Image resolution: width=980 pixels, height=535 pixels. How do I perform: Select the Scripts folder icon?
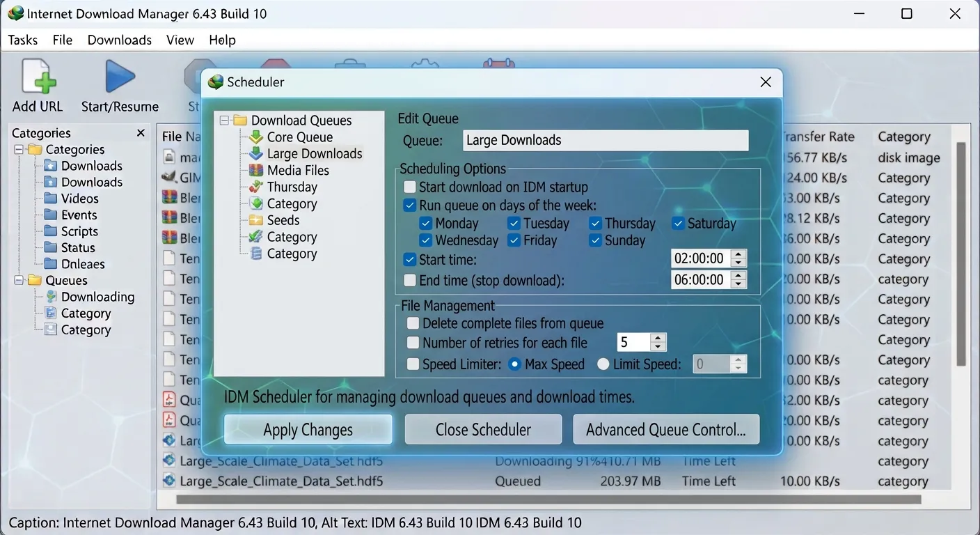click(x=50, y=231)
